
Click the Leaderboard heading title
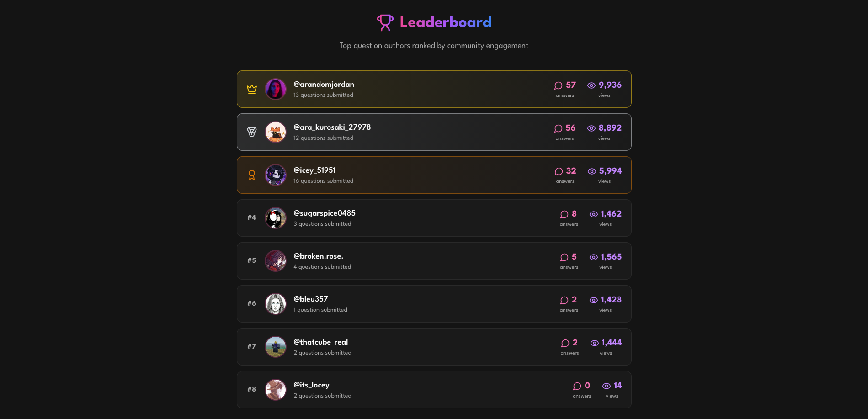(446, 22)
